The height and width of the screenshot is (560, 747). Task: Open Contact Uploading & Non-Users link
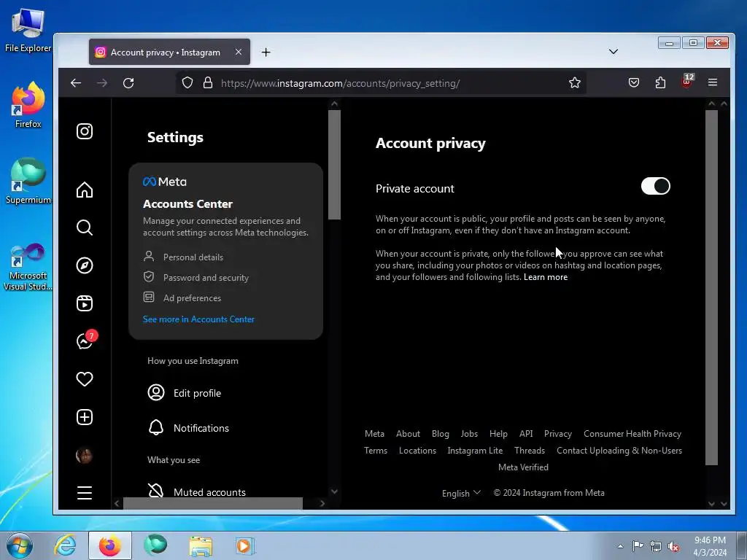[x=619, y=451]
